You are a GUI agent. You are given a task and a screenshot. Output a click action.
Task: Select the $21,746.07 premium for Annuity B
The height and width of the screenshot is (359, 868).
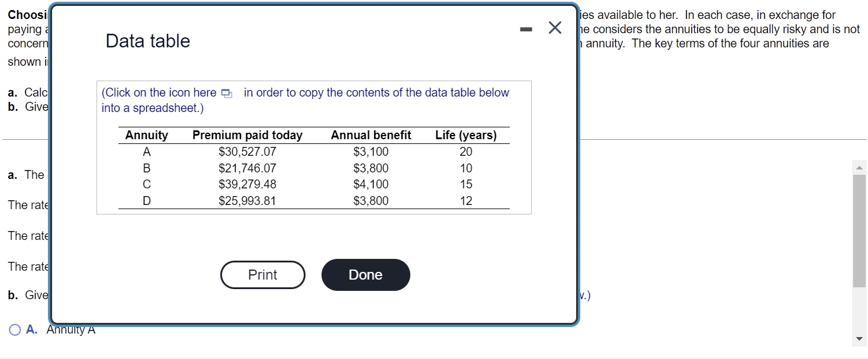coord(246,168)
